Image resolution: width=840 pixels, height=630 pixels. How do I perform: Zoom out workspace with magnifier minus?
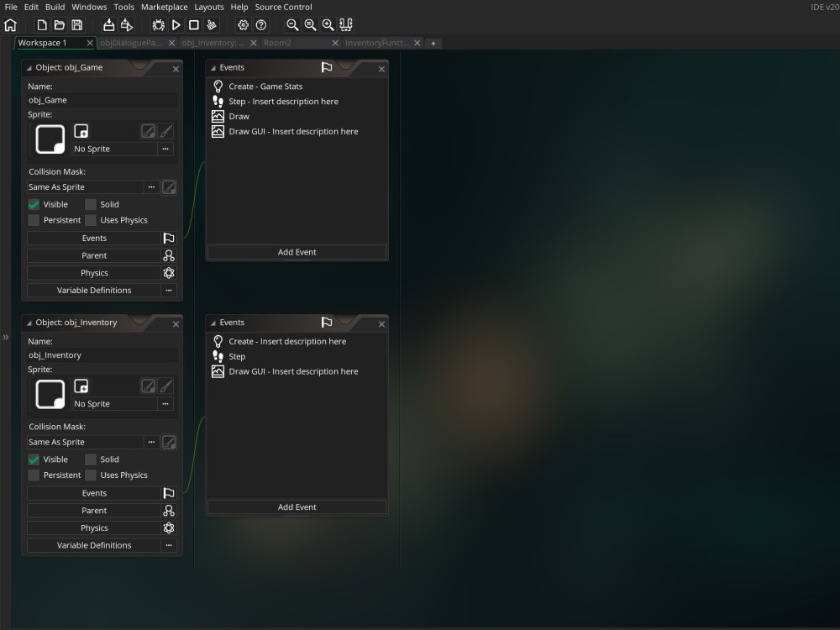coord(292,24)
